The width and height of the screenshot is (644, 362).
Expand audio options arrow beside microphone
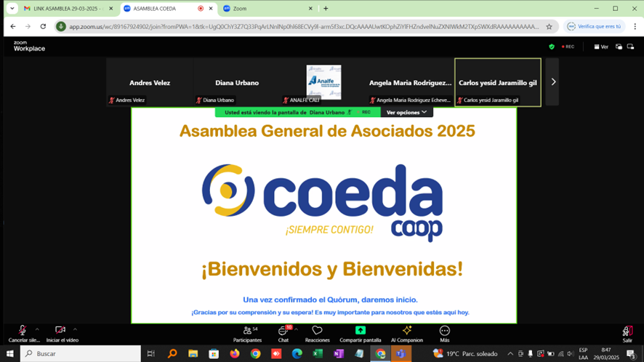pos(37,329)
